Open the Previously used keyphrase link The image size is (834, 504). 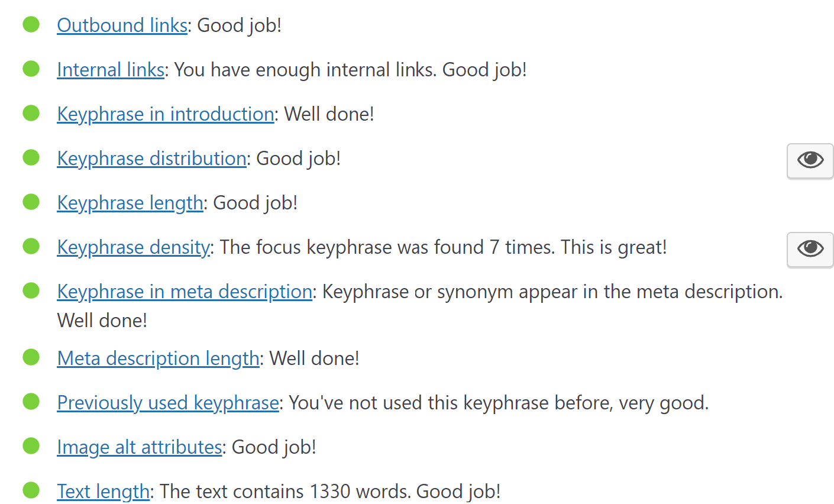point(168,403)
